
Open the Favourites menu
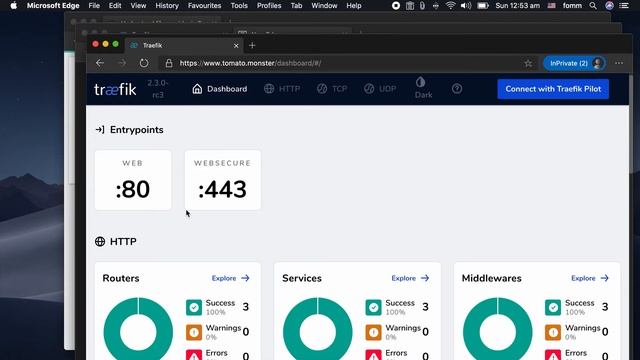204,6
